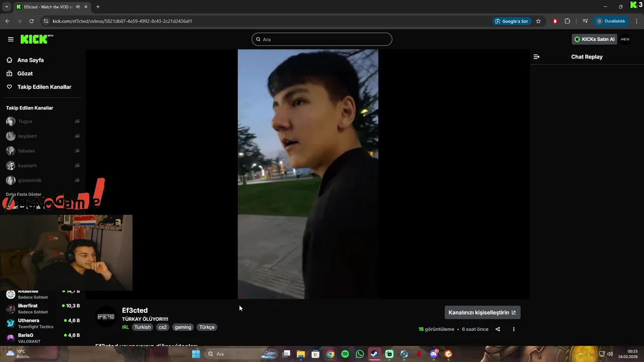This screenshot has width=644, height=362.
Task: Go back in the browser
Action: pos(7,21)
